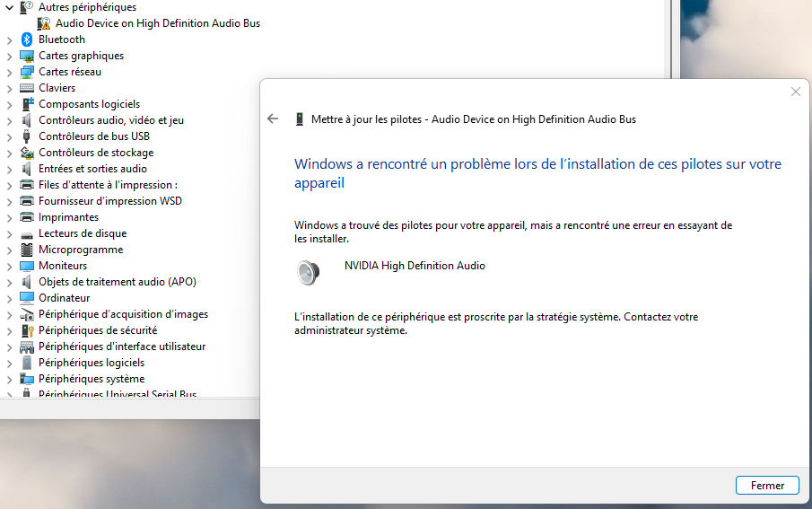This screenshot has width=812, height=509.
Task: Click the Claviers keyboard icon
Action: click(x=27, y=88)
